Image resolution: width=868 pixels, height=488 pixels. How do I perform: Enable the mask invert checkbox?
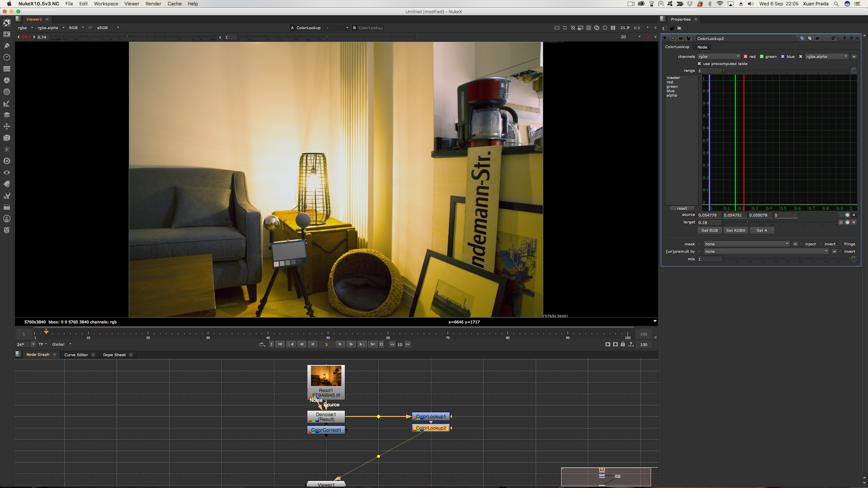(821, 244)
